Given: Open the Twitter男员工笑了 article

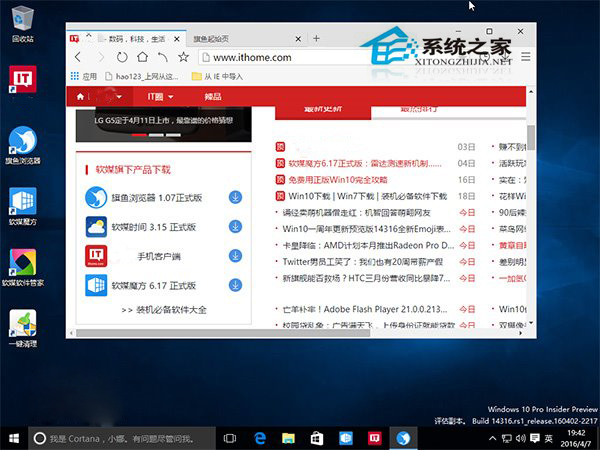Looking at the screenshot, I should [362, 261].
